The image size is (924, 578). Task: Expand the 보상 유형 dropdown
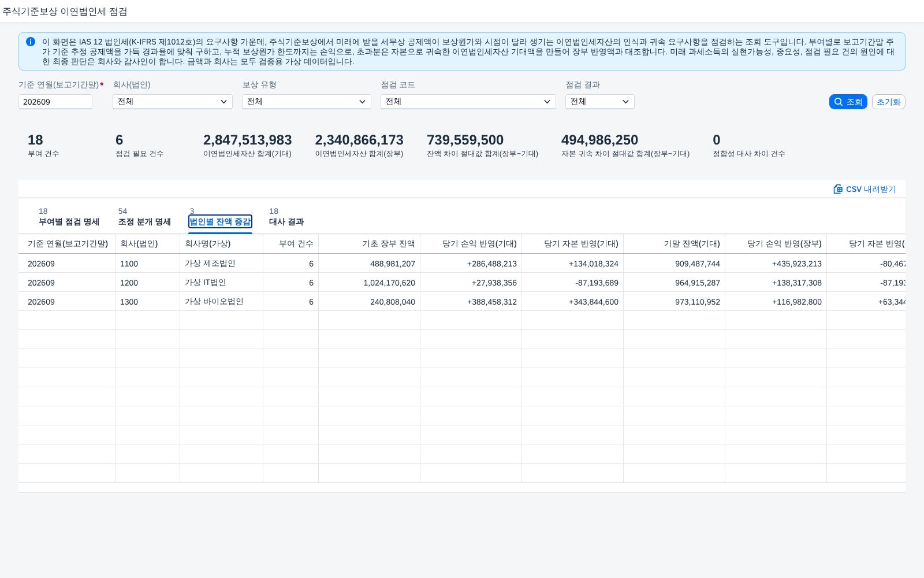306,102
